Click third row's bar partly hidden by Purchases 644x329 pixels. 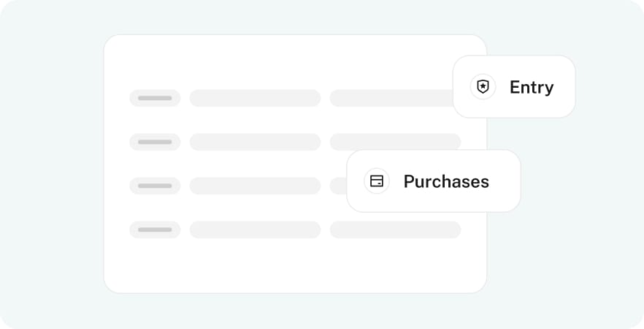338,186
